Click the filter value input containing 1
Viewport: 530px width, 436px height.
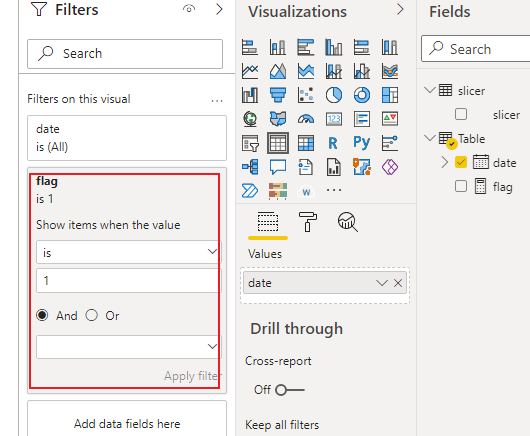128,281
